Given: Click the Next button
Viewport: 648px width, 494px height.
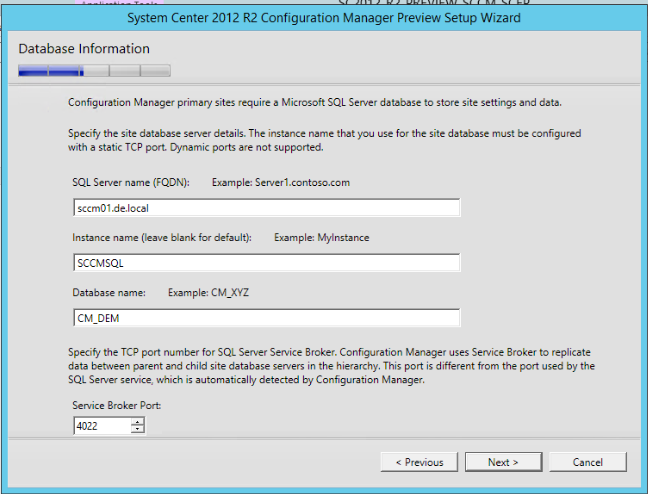Looking at the screenshot, I should (x=503, y=462).
